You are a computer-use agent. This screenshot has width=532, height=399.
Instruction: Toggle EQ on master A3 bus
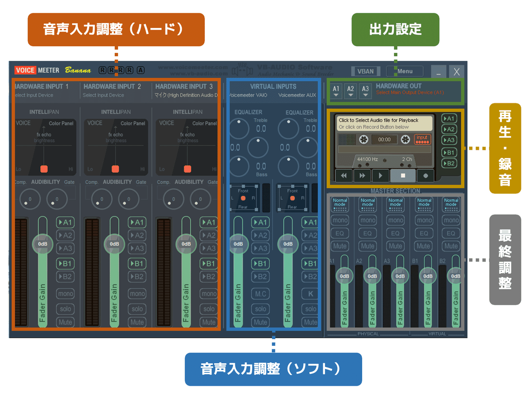pos(395,233)
